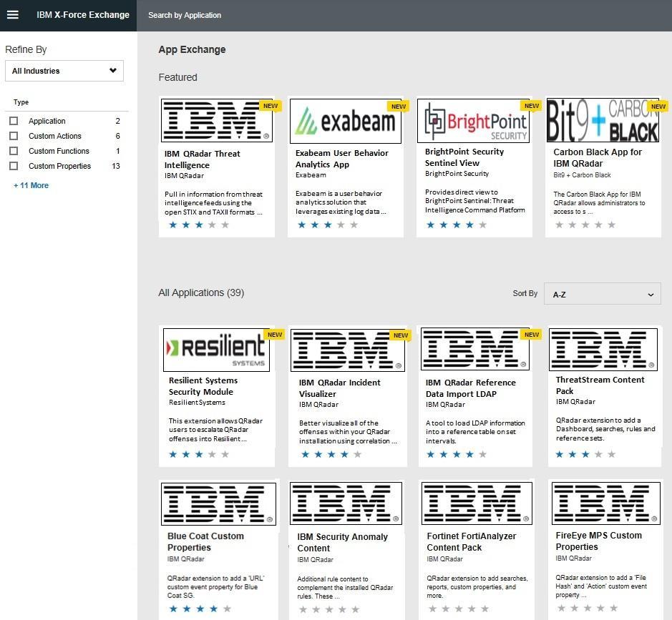Tick the Custom Properties checkbox
Image resolution: width=672 pixels, height=620 pixels.
tap(14, 166)
